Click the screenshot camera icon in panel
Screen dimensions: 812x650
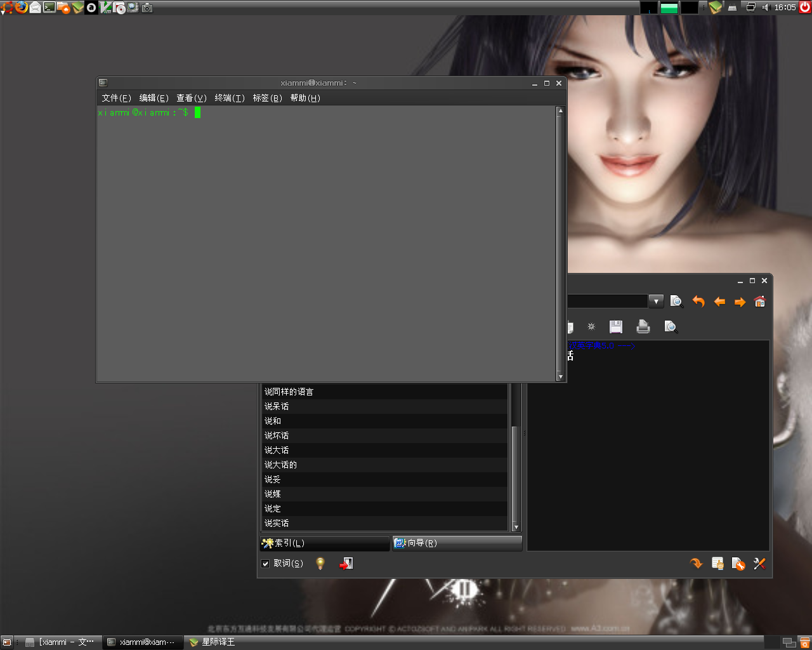click(147, 8)
